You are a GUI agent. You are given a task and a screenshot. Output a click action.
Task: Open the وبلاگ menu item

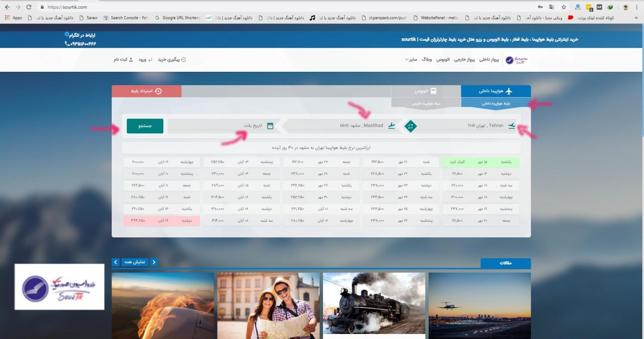[x=427, y=60]
